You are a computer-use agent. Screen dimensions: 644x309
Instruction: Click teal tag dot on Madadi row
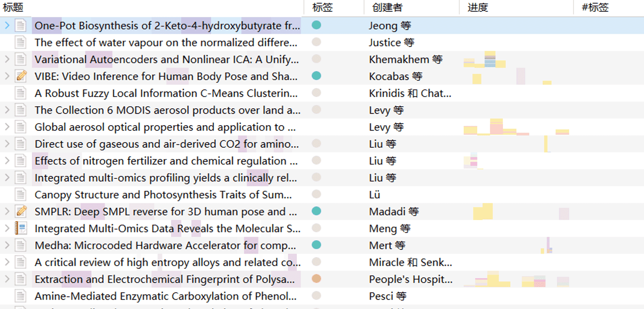click(316, 211)
